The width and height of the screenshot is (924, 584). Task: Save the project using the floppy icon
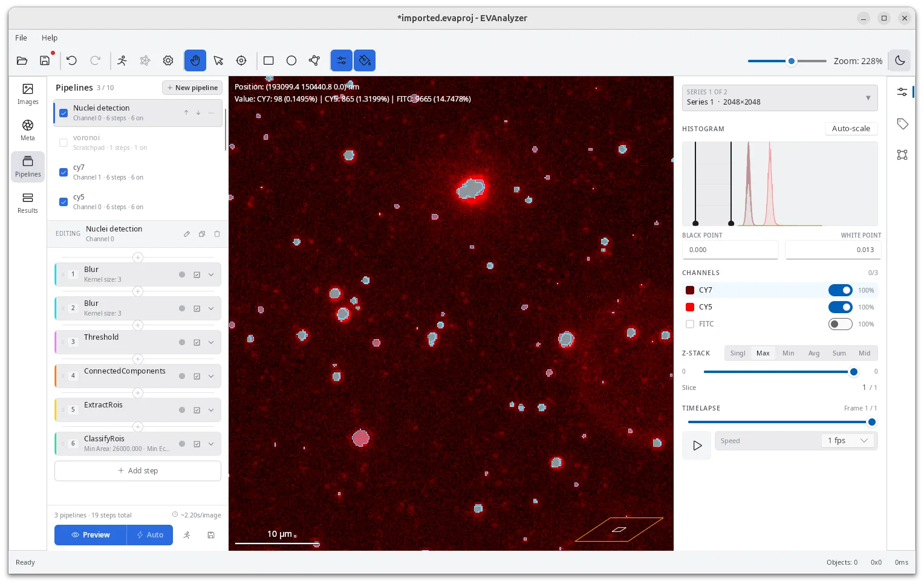45,60
